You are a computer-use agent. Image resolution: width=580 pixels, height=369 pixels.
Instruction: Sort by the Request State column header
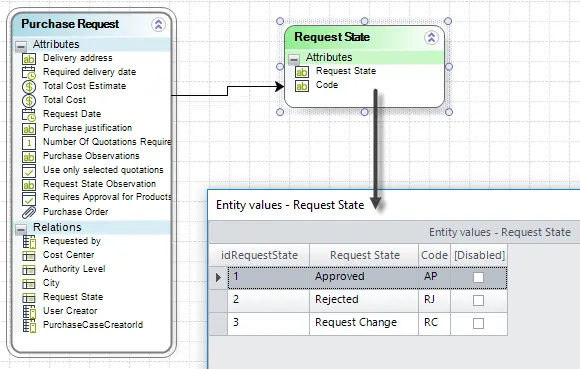point(364,255)
